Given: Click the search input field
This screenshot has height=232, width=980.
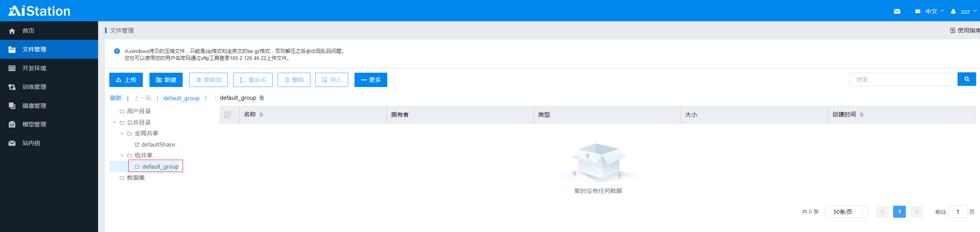Looking at the screenshot, I should 903,79.
